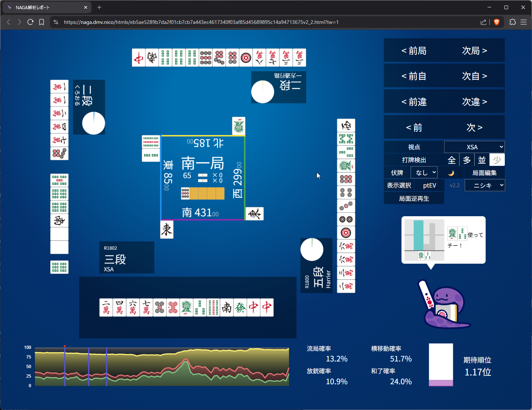Expand the 伏牌 なし dropdown

(x=424, y=173)
